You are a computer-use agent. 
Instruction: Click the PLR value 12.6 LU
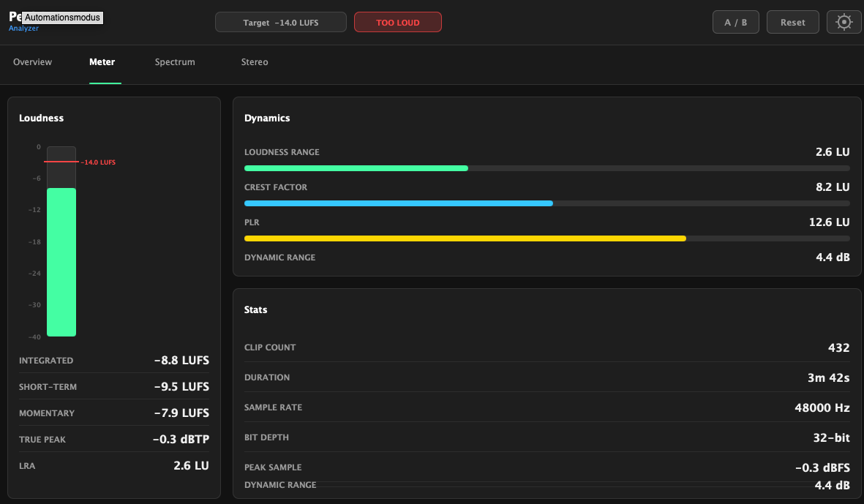click(x=830, y=222)
